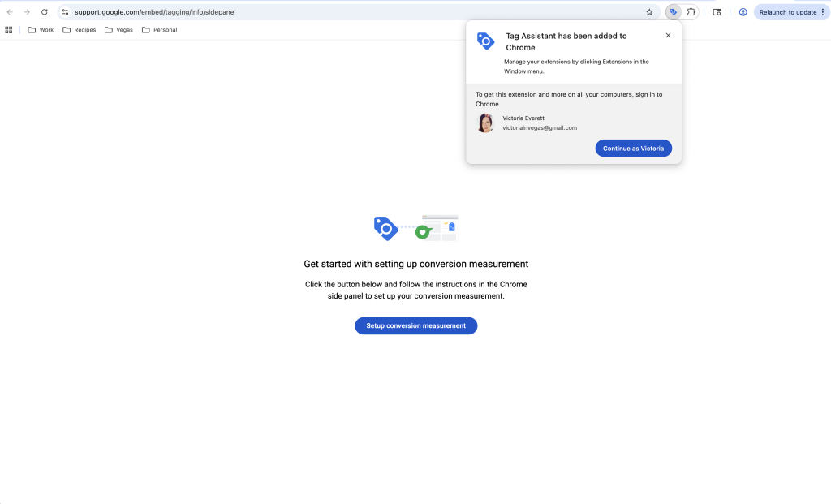The width and height of the screenshot is (831, 504).
Task: Click the Tag Assistant extension icon in toolbar
Action: click(x=673, y=12)
